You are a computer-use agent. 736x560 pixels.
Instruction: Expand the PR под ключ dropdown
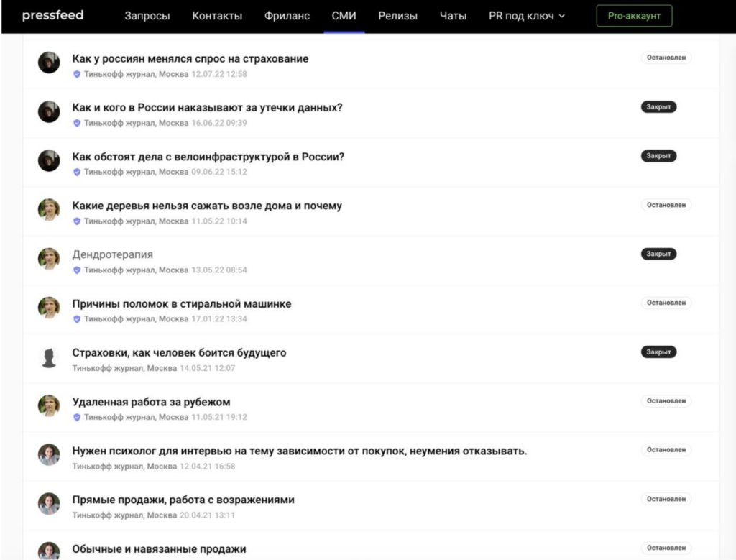(526, 16)
